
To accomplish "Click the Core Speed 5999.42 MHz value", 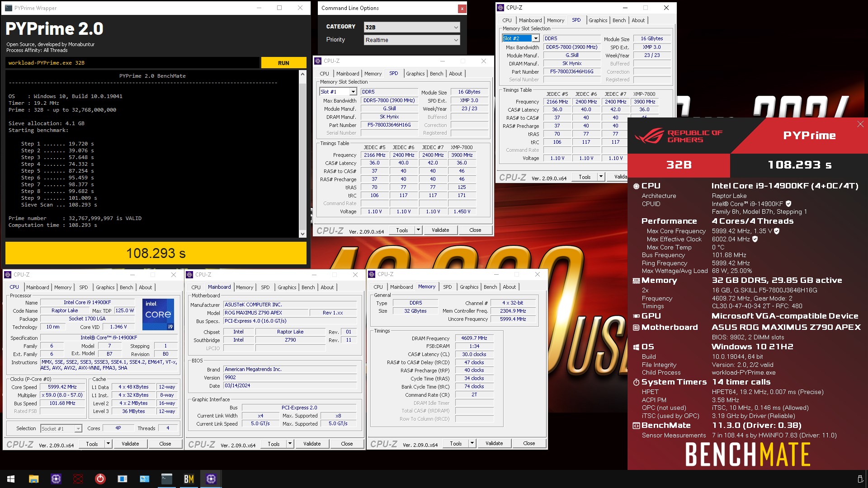I will coord(62,387).
